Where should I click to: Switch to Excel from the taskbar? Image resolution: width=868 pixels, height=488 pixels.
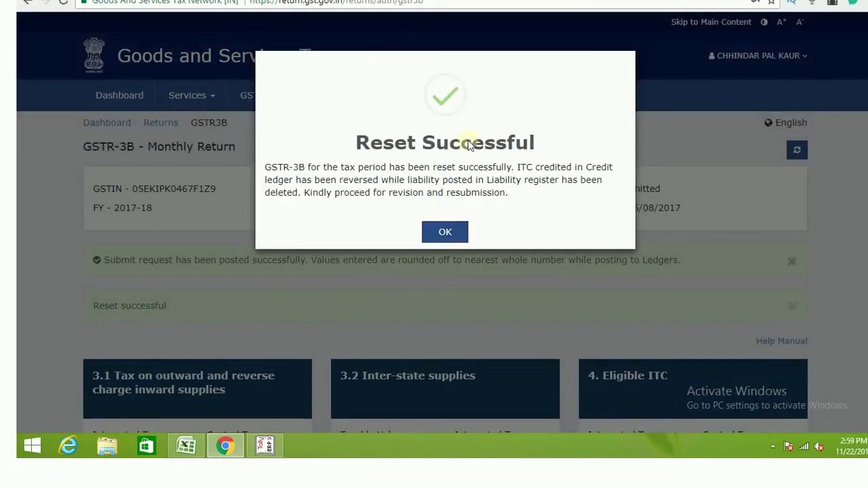tap(186, 445)
